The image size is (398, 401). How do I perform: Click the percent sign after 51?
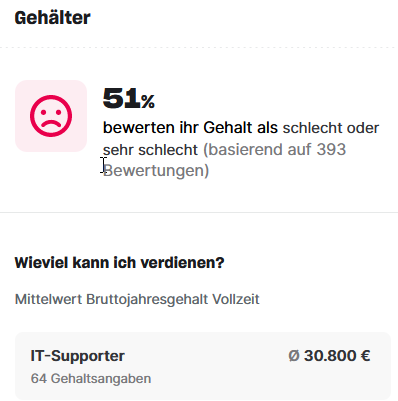click(x=148, y=101)
